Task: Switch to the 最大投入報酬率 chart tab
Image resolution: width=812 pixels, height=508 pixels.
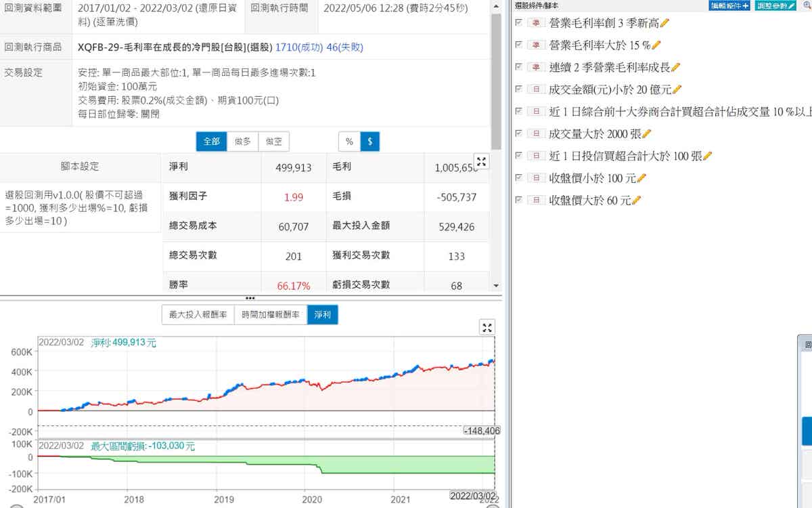Action: tap(198, 315)
